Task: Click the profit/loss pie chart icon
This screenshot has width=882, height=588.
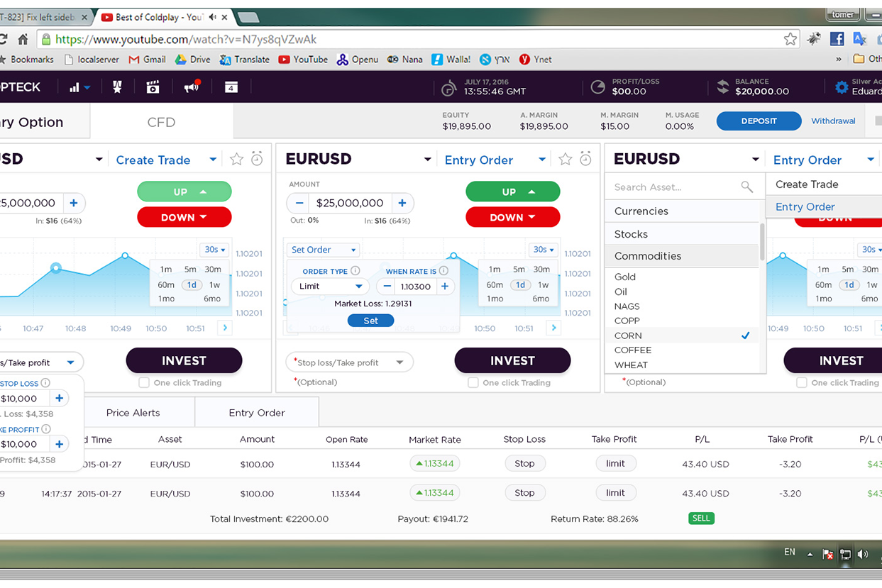Action: point(598,87)
